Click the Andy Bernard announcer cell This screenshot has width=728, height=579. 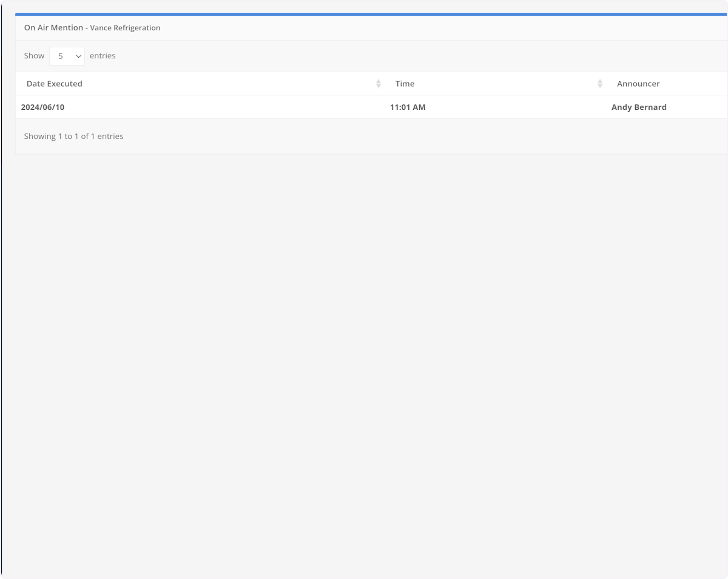point(639,107)
